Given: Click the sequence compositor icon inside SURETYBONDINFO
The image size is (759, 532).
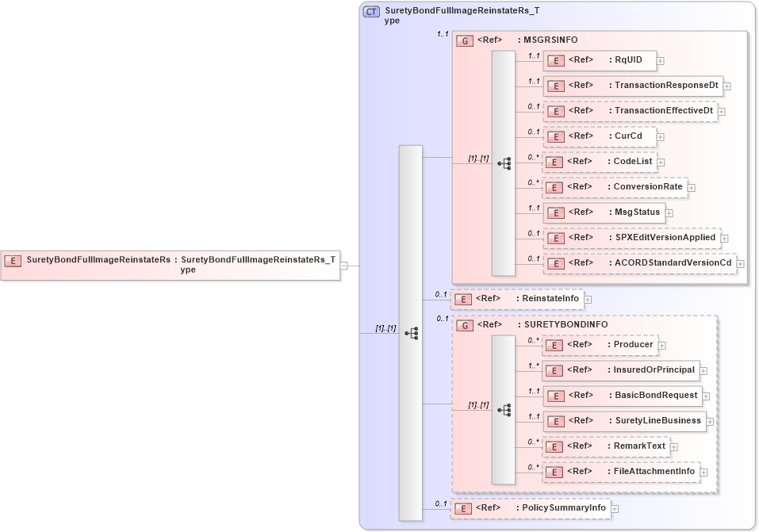Looking at the screenshot, I should coord(503,410).
